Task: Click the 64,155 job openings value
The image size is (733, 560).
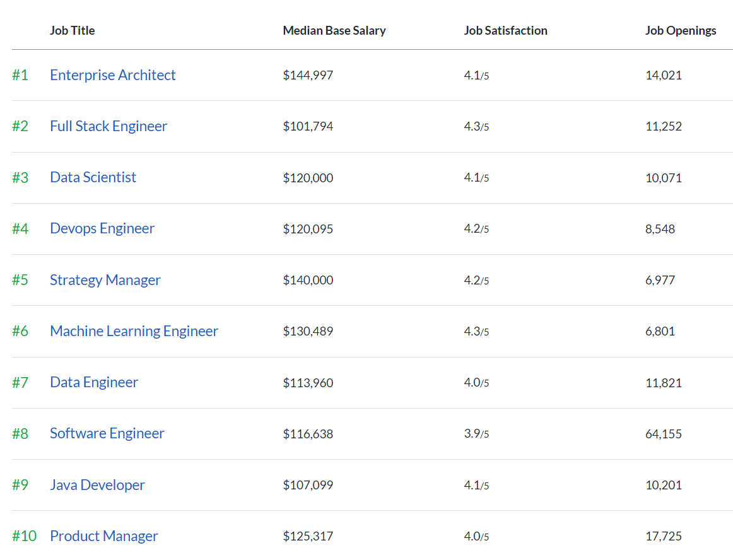Action: point(663,433)
